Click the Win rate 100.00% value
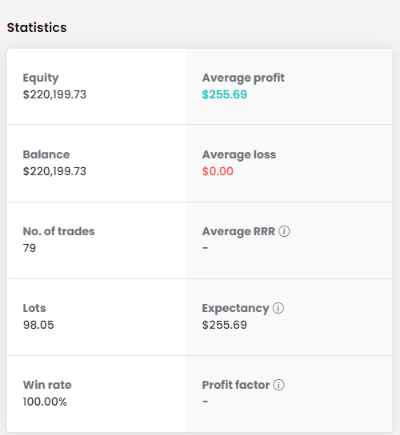400x435 pixels. point(45,402)
